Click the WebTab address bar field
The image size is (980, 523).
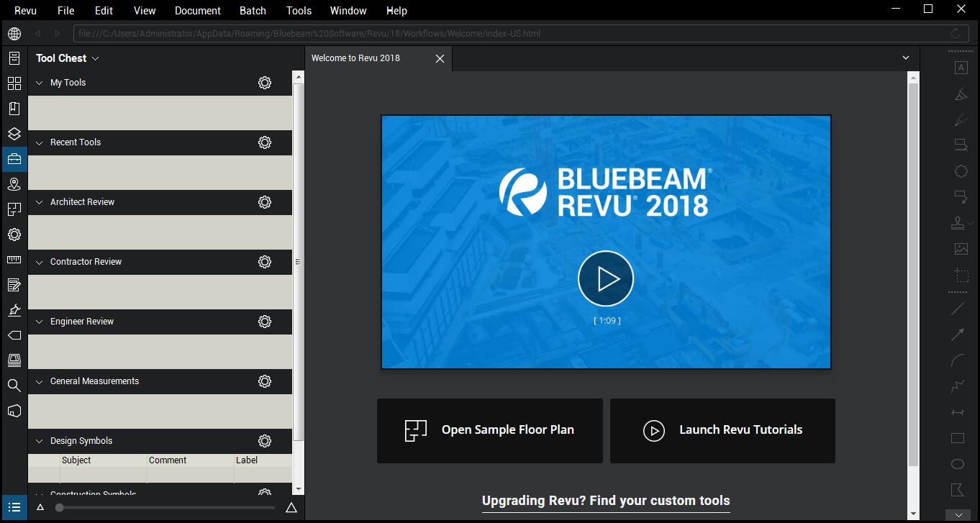(521, 33)
